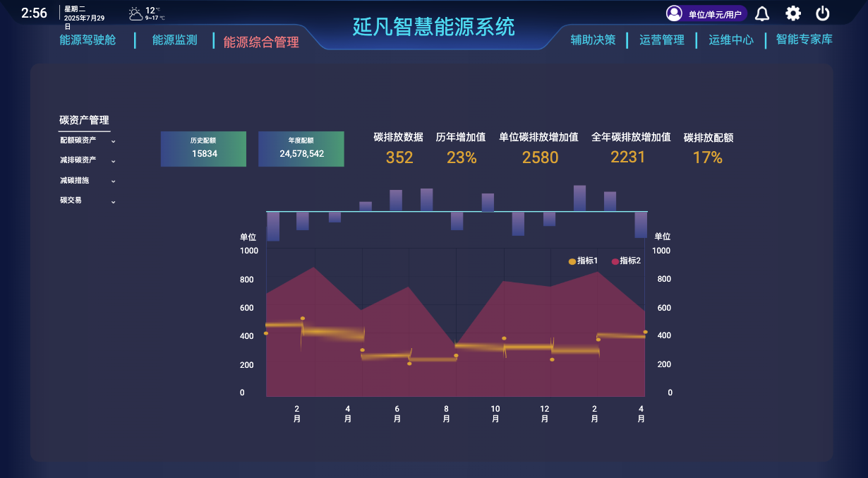Click the 碳排放数据 label

[x=399, y=138]
